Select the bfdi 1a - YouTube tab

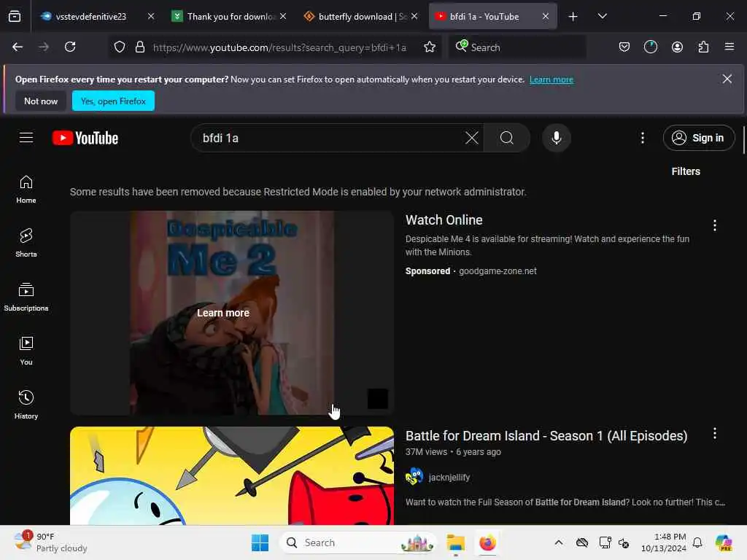click(x=492, y=16)
